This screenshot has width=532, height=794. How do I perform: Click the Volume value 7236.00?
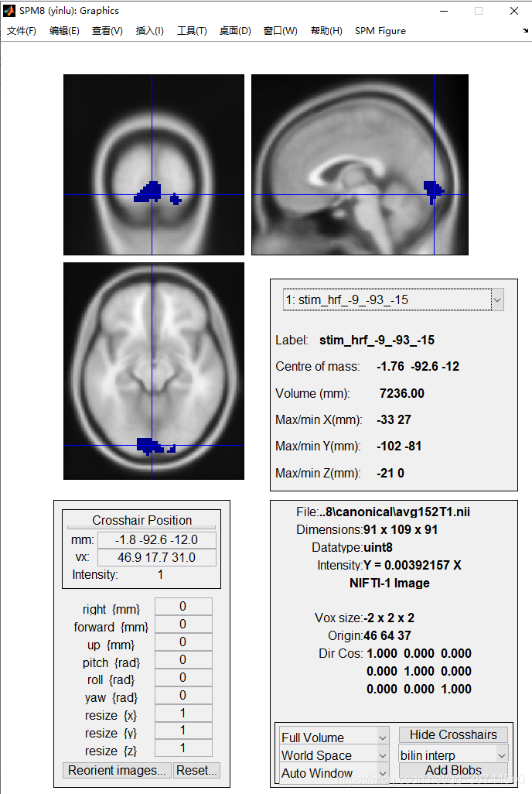pos(402,393)
